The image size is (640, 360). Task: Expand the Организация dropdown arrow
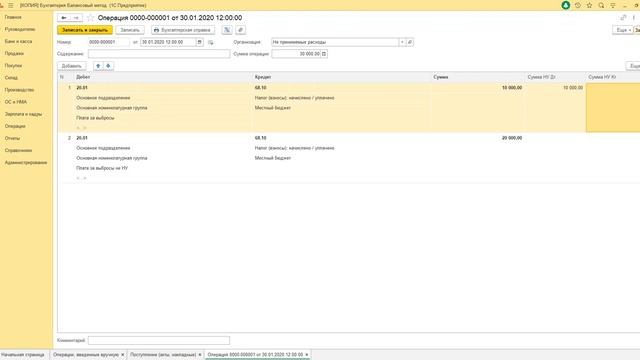pos(402,42)
